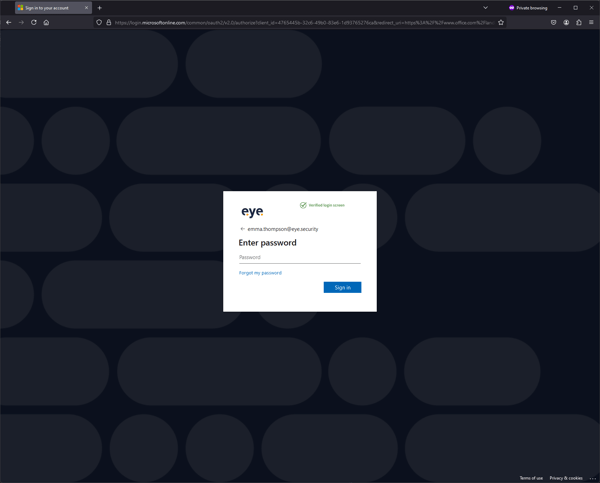Click the browser forward arrow
Image resolution: width=600 pixels, height=483 pixels.
21,23
